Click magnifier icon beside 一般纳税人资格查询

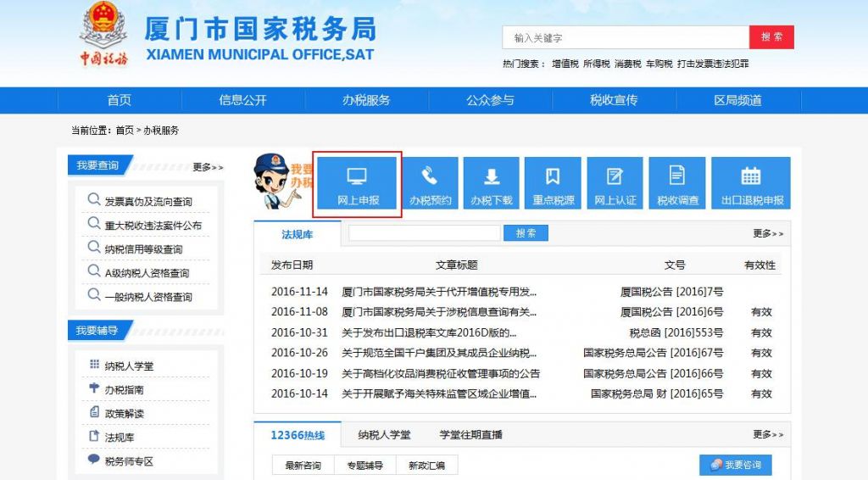[x=93, y=294]
